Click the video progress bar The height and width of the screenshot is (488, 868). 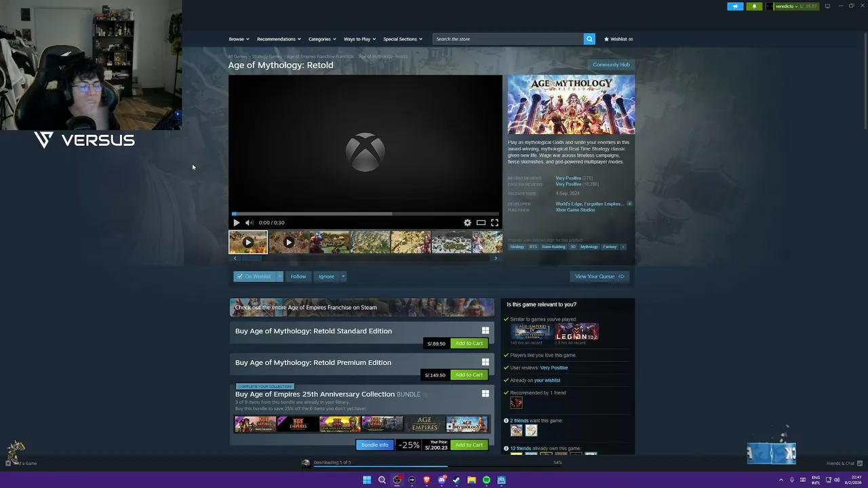point(366,213)
